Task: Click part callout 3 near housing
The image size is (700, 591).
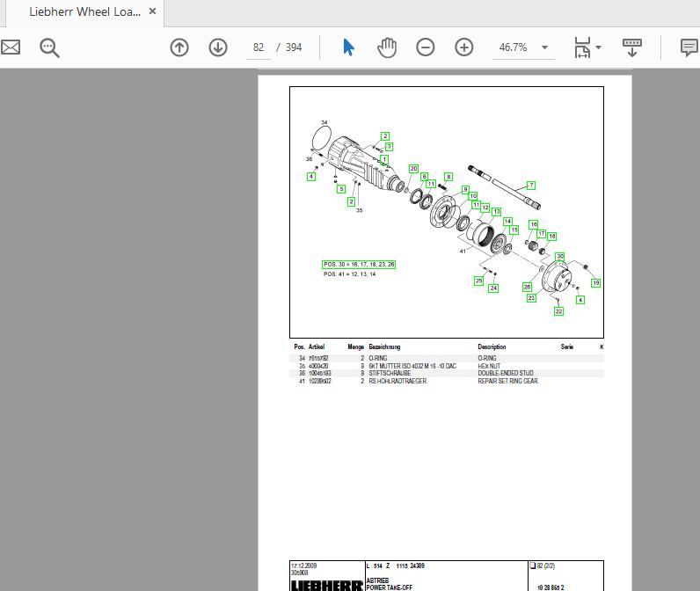Action: [389, 146]
